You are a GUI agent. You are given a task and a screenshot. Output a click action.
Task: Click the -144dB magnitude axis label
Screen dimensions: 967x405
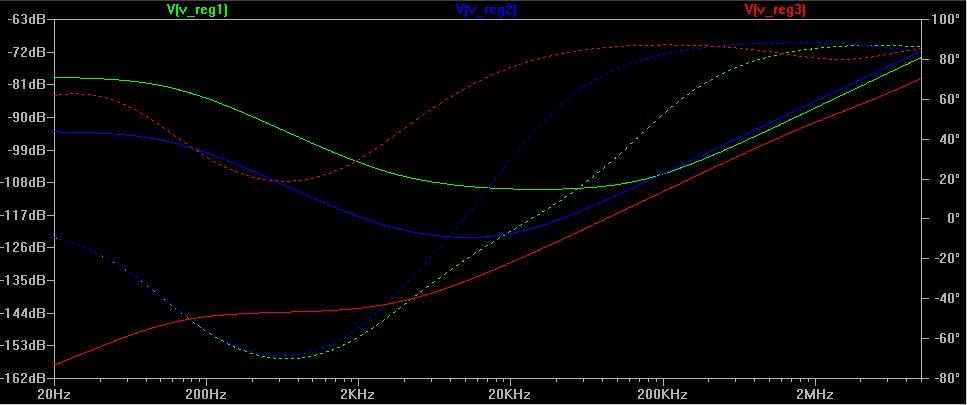point(23,313)
